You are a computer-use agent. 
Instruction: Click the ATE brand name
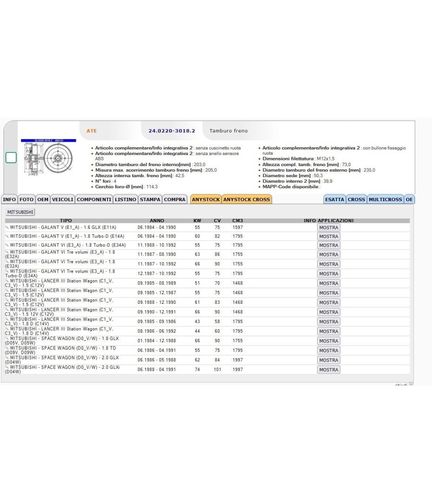[92, 131]
